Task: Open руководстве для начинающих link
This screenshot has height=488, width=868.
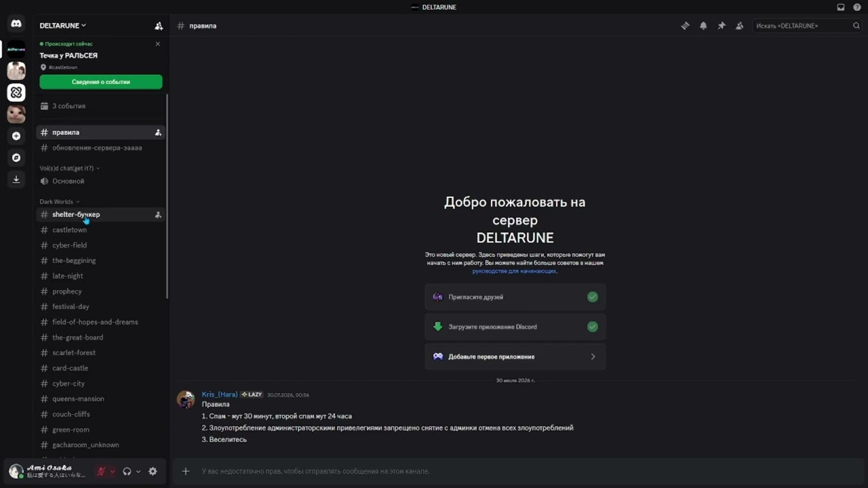Action: (x=514, y=271)
